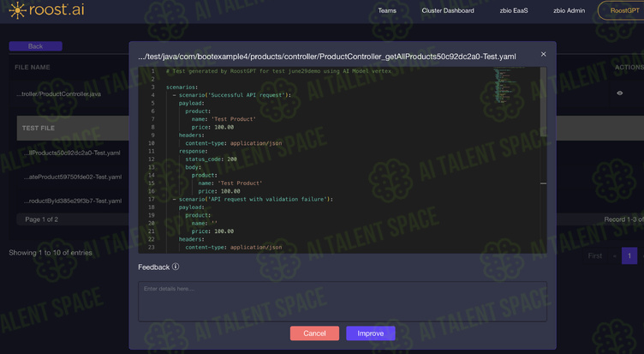Click the FILE NAME column header
The height and width of the screenshot is (354, 644).
(x=33, y=67)
